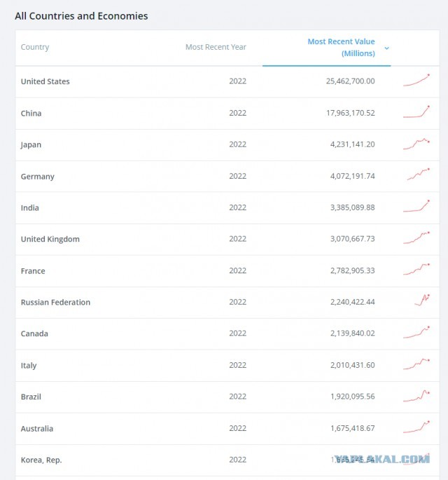The image size is (448, 480).
Task: Open the Italy country page
Action: tap(29, 365)
